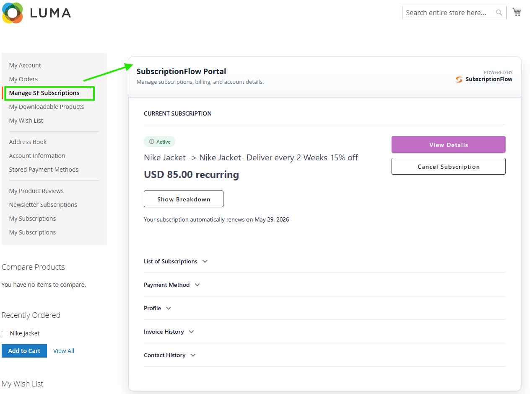Image resolution: width=532 pixels, height=394 pixels.
Task: Click the Compare Products heading
Action: [33, 267]
